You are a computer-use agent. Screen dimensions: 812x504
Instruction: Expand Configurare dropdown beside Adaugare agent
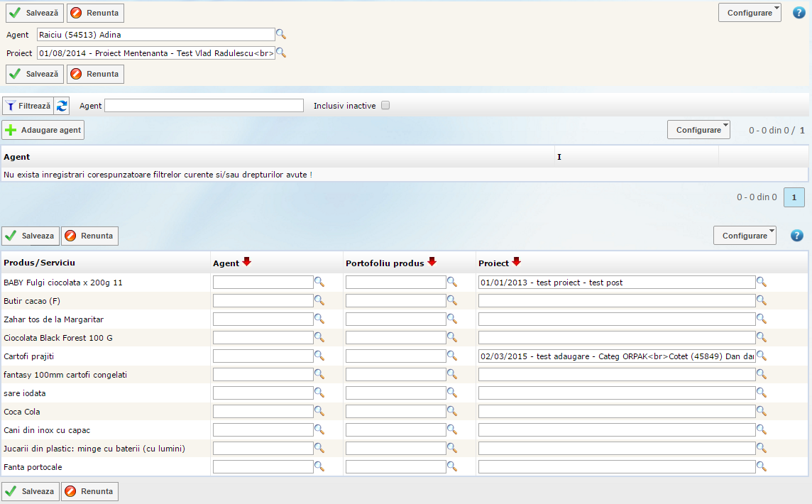click(x=698, y=130)
